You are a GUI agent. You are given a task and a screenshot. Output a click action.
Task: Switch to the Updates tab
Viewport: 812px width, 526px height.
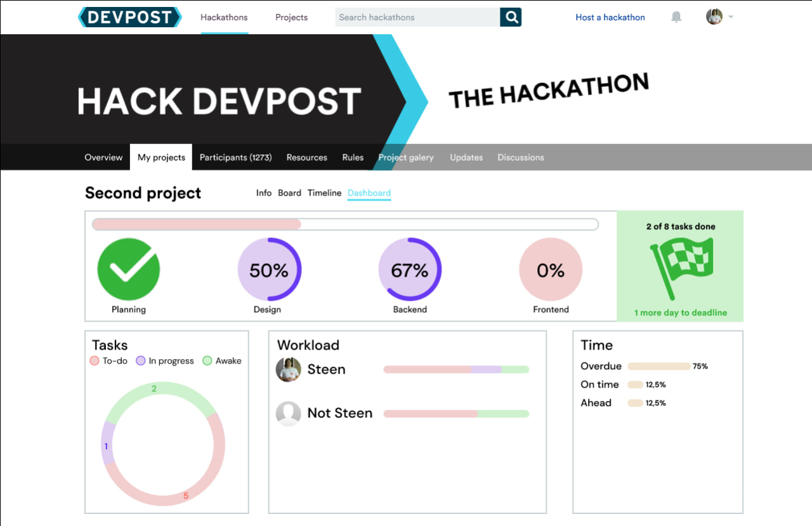click(x=466, y=157)
